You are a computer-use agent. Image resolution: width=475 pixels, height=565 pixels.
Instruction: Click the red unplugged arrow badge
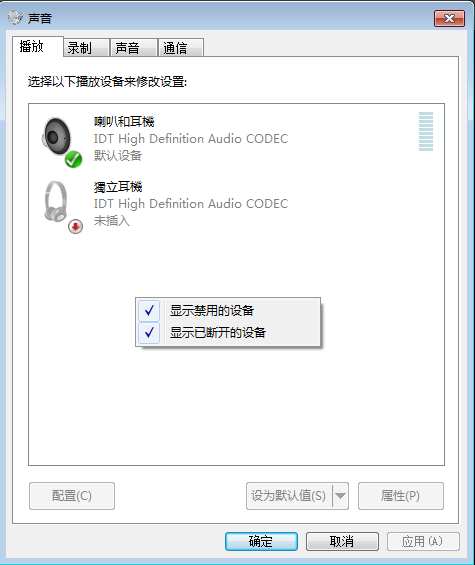(76, 227)
